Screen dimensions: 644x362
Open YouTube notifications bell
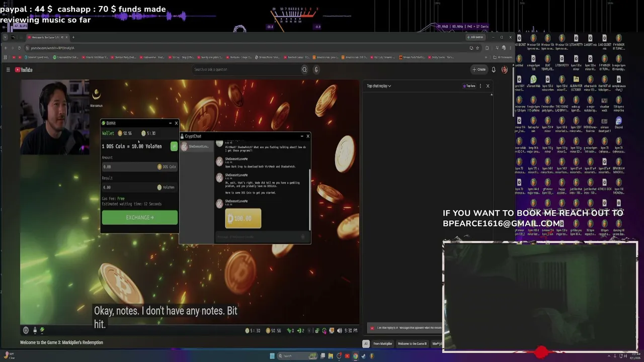point(494,70)
